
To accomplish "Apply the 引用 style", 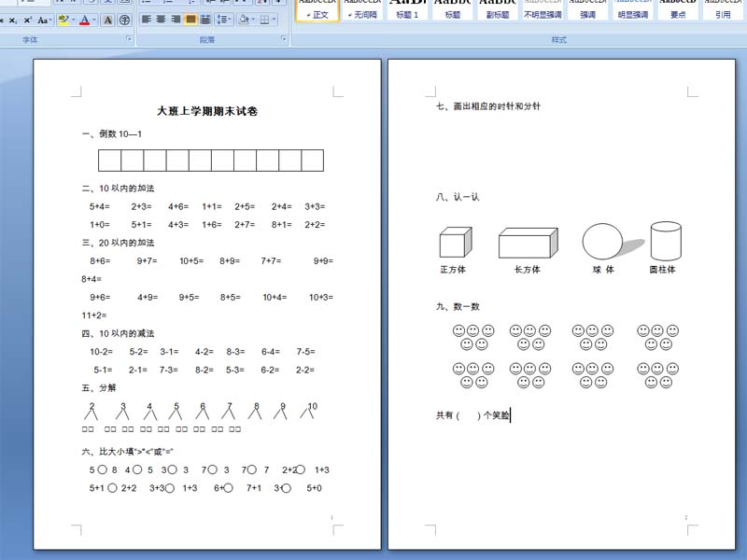I will coord(723,10).
